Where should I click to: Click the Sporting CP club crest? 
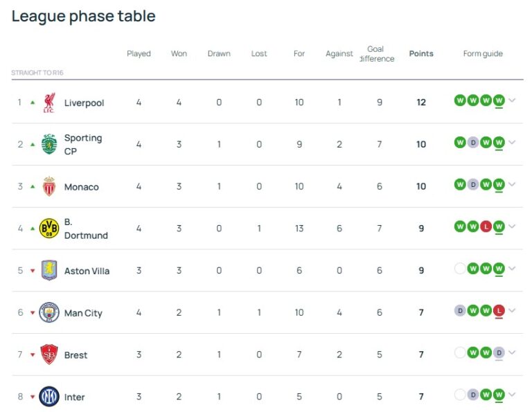click(x=48, y=144)
